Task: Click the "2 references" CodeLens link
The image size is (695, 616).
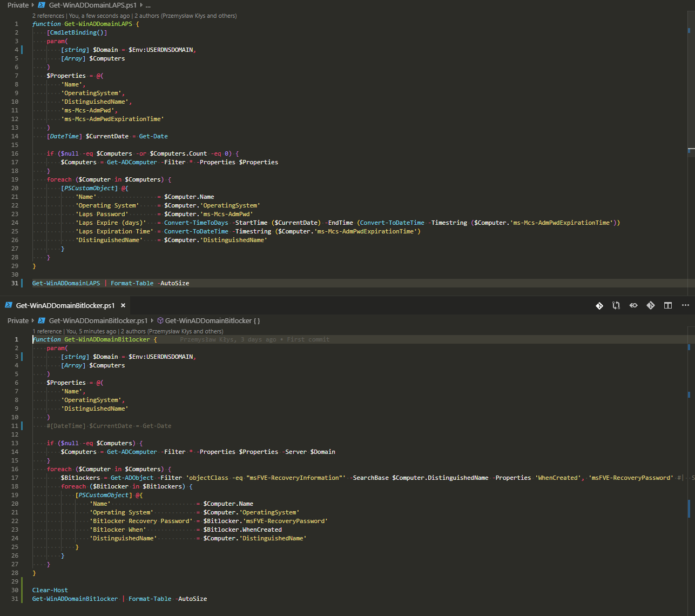Action: 49,16
